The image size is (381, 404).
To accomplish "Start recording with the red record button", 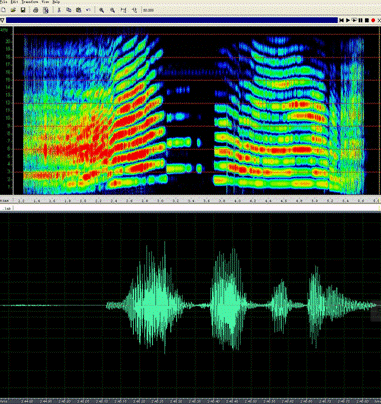I will point(373,21).
